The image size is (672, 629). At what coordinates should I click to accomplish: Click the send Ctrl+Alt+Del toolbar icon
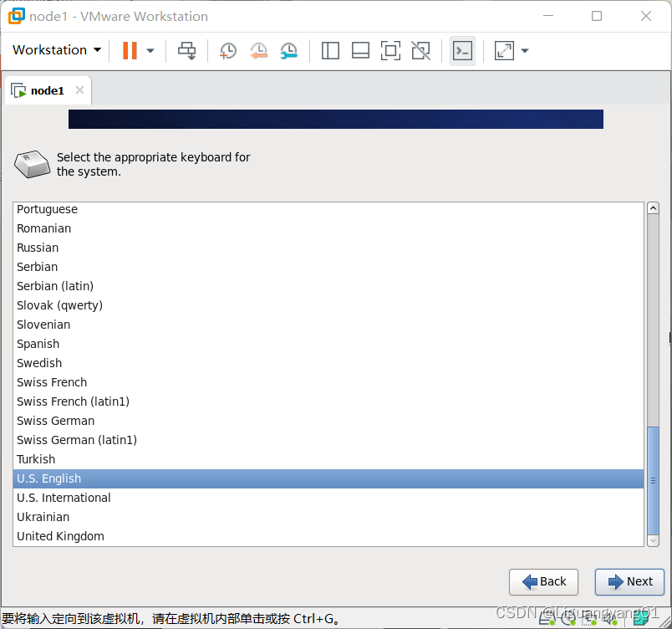click(x=187, y=50)
